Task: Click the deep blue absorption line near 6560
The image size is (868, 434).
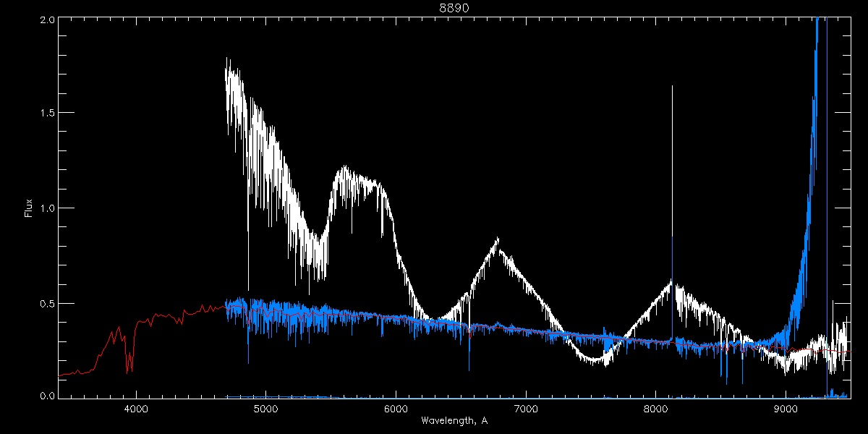Action: [469, 367]
